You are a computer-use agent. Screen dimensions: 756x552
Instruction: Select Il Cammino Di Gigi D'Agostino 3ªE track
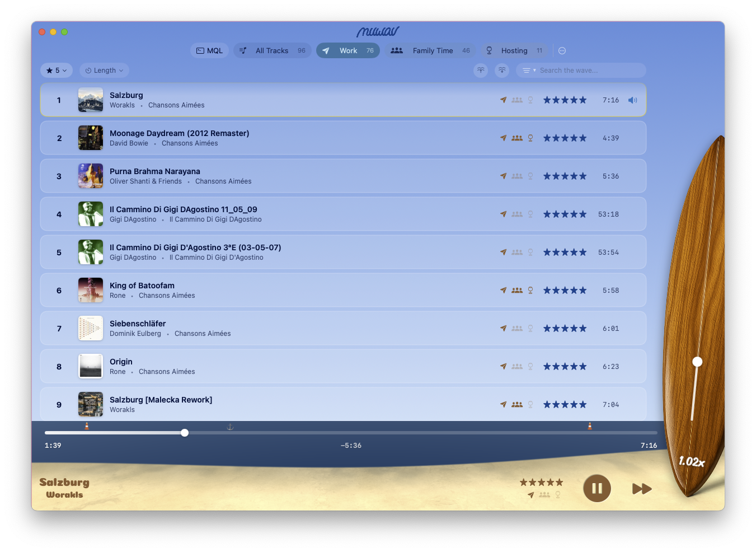pyautogui.click(x=195, y=247)
